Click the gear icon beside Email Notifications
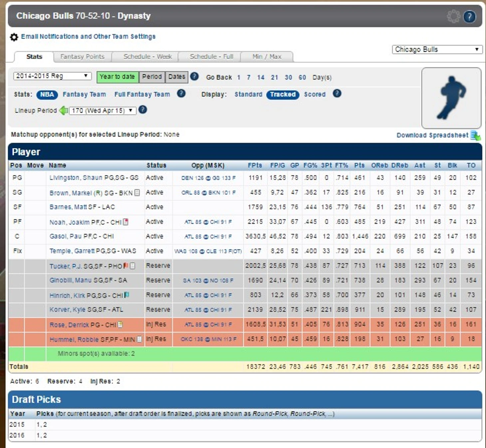Viewport: 486px width, 448px height. (x=14, y=37)
